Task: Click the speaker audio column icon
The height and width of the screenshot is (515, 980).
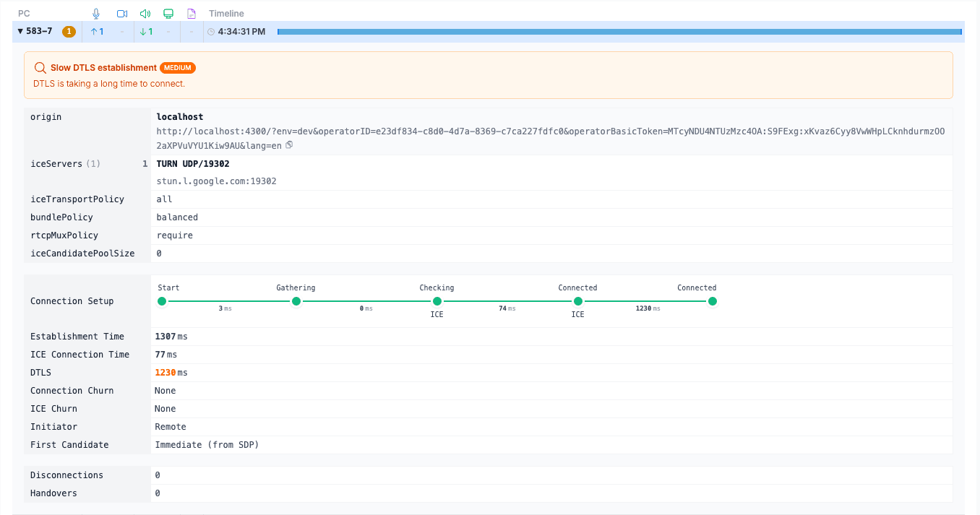Action: [x=145, y=14]
